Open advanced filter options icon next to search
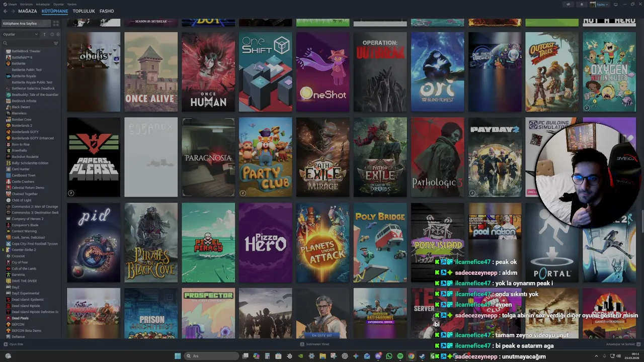This screenshot has height=362, width=644. (56, 43)
